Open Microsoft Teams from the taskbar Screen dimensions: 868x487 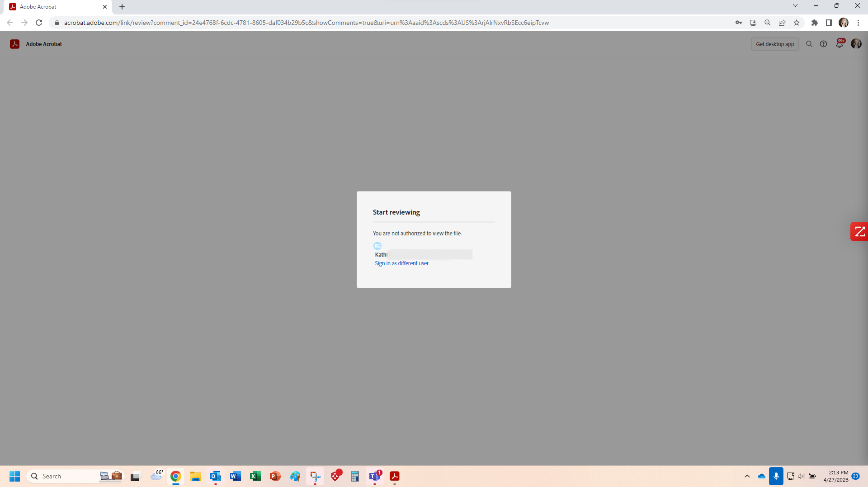click(x=375, y=476)
